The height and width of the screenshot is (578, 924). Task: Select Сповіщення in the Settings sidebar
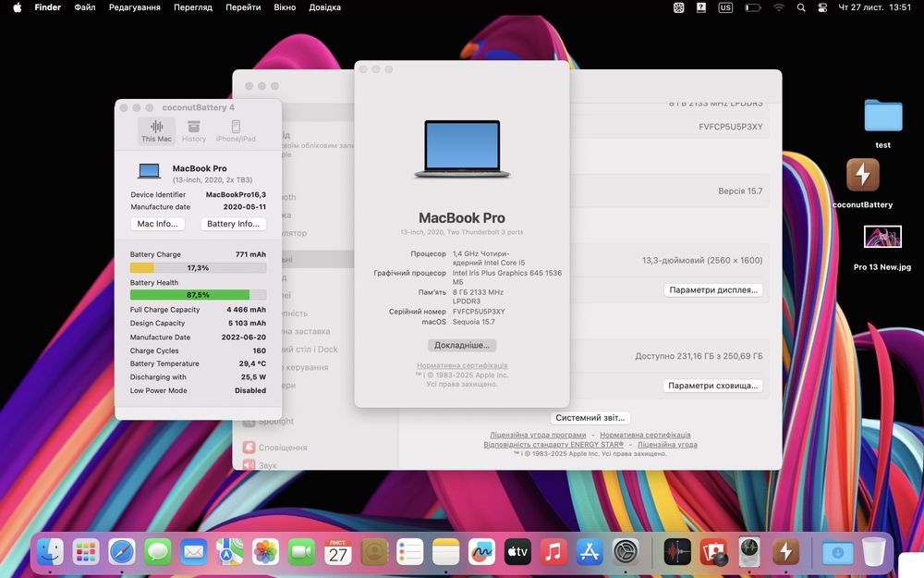275,448
